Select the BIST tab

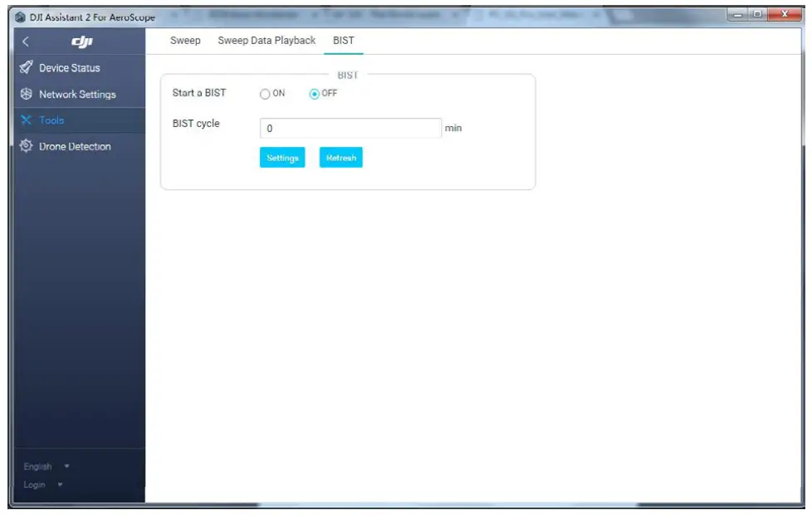tap(344, 41)
